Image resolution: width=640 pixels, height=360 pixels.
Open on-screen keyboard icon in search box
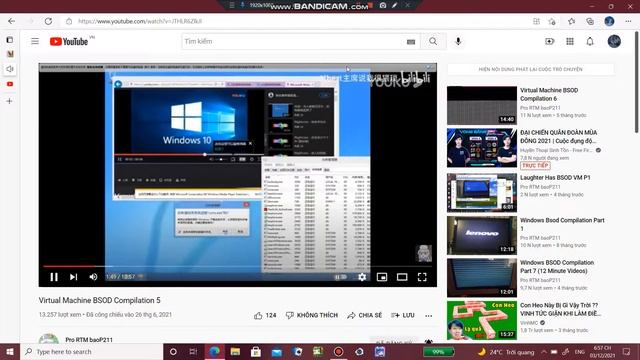point(411,42)
